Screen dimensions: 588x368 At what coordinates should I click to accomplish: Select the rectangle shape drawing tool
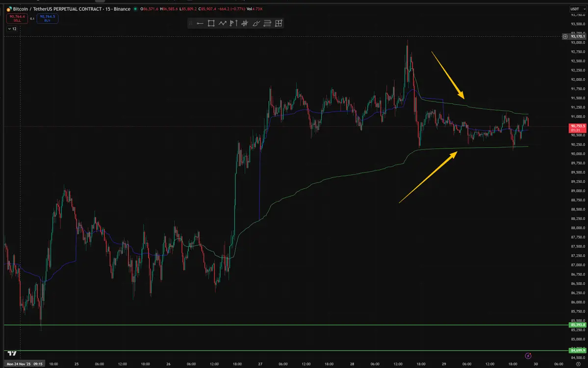click(211, 23)
